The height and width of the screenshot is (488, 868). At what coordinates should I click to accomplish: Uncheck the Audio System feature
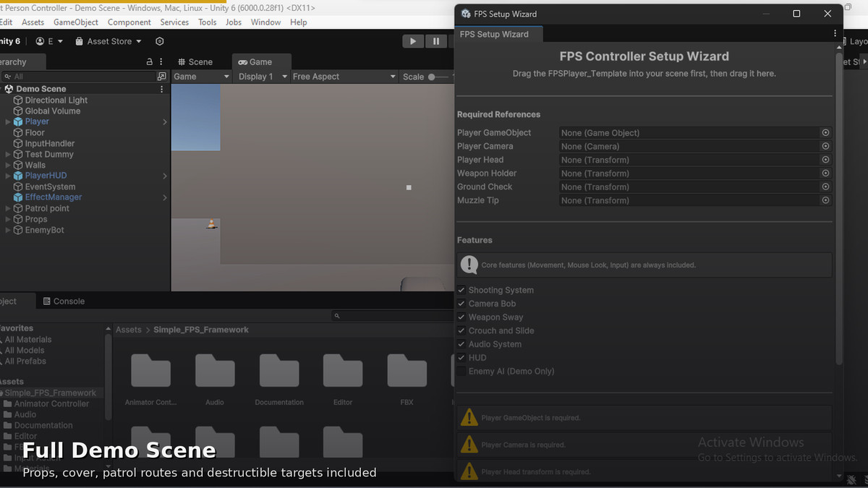pyautogui.click(x=461, y=344)
